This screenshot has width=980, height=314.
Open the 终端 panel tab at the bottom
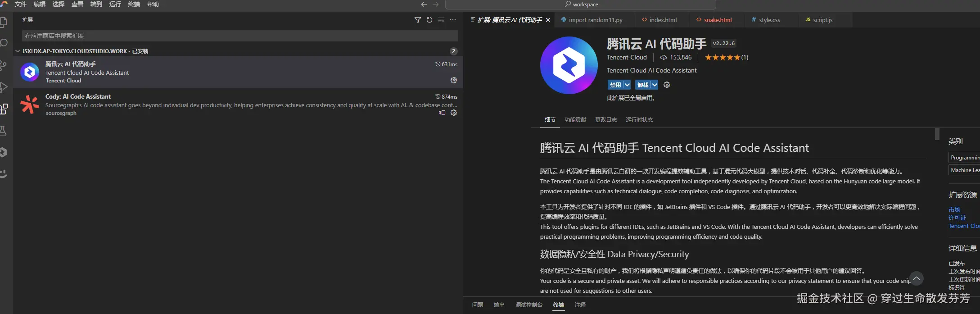[559, 305]
